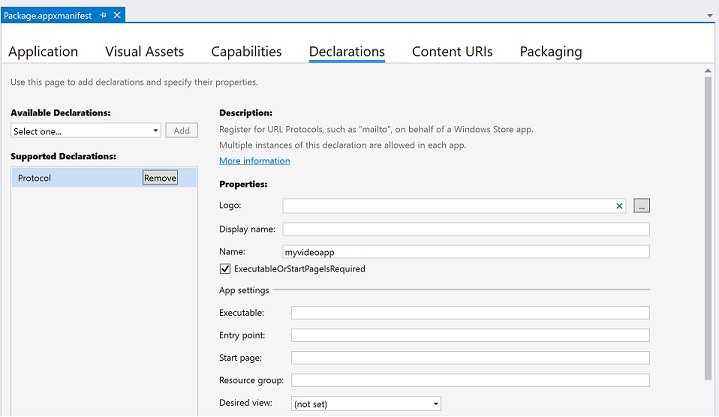Close the Package.appxmanifest tab
The height and width of the screenshot is (417, 719).
tap(118, 15)
